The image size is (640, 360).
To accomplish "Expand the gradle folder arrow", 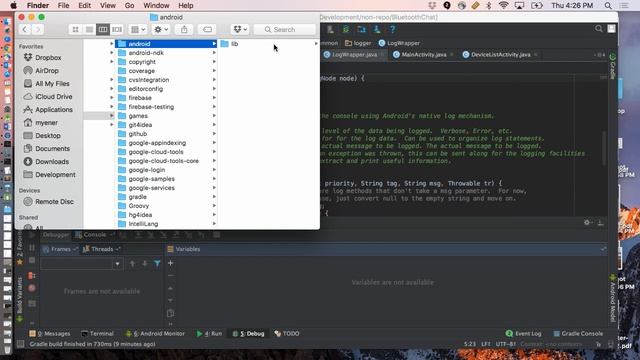I will point(214,197).
